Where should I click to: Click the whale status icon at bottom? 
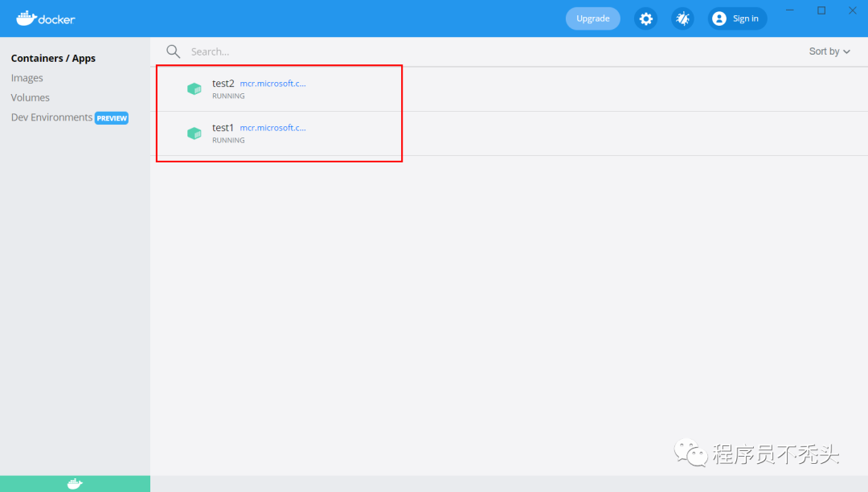tap(75, 484)
